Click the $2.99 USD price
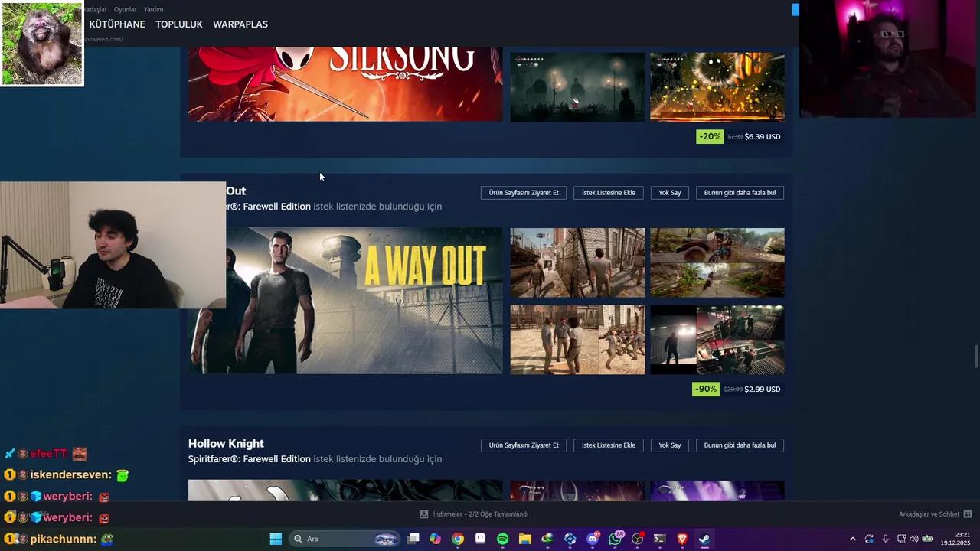Image resolution: width=980 pixels, height=551 pixels. (763, 389)
